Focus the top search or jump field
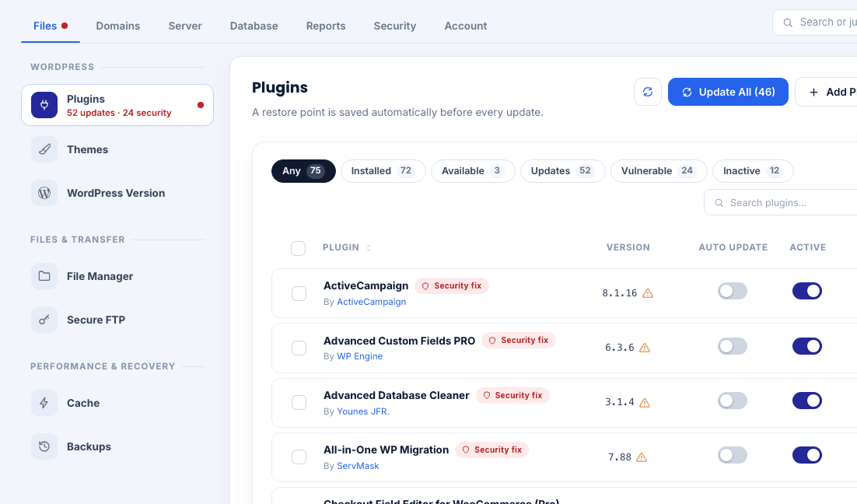857x504 pixels. [x=815, y=23]
